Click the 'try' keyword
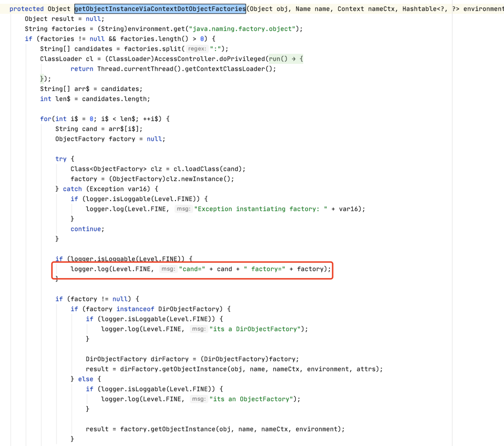 61,159
